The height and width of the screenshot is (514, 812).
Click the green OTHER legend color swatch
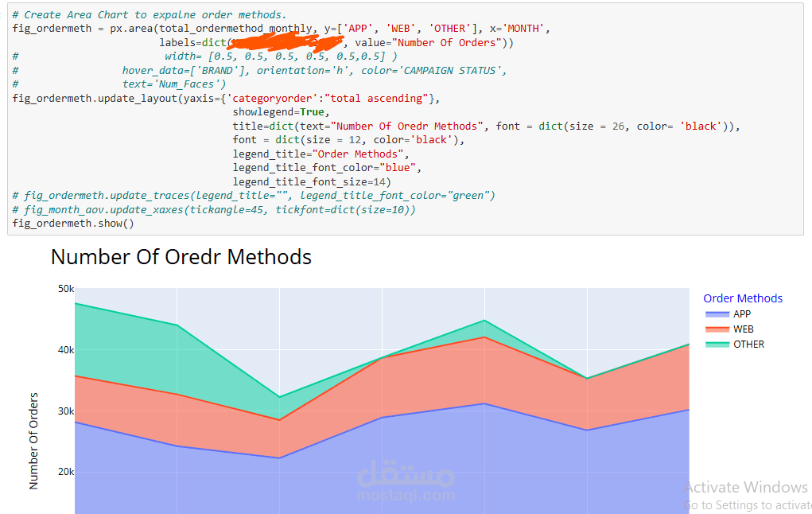coord(719,344)
